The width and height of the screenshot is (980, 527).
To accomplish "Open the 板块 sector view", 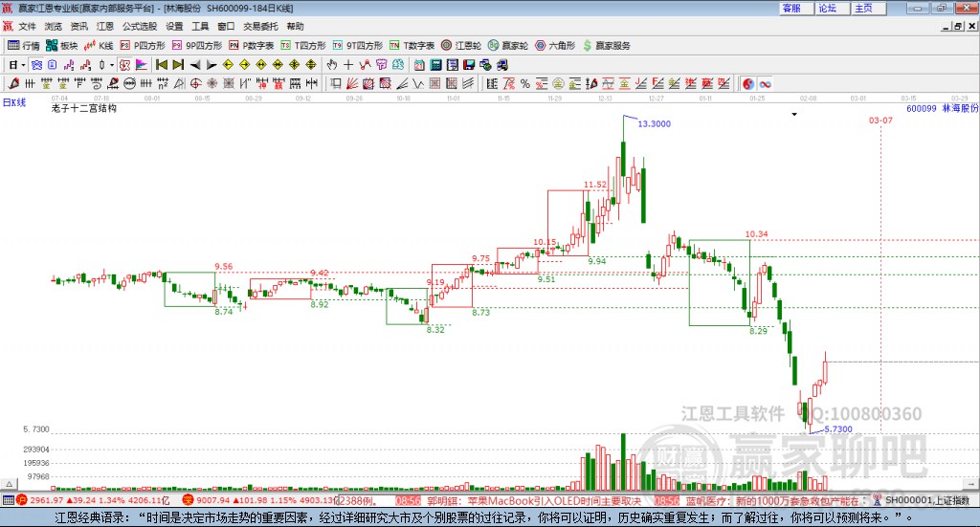I will click(x=61, y=46).
